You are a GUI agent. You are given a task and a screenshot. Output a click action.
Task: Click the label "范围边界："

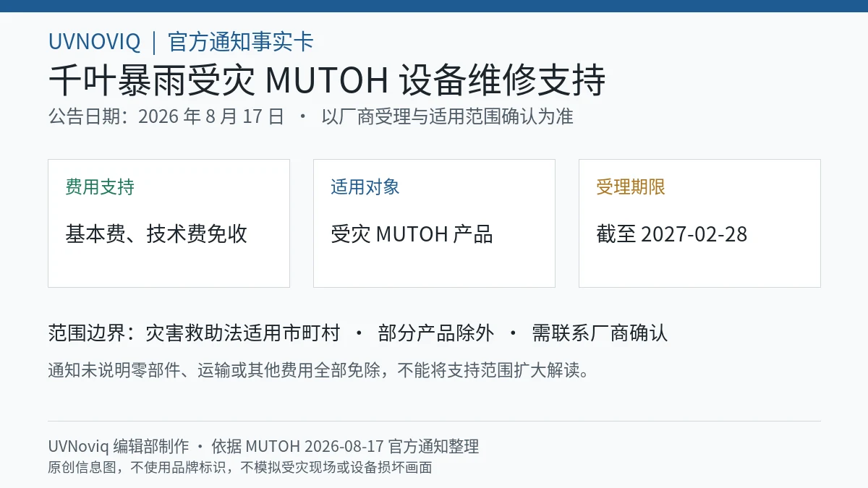click(x=93, y=333)
